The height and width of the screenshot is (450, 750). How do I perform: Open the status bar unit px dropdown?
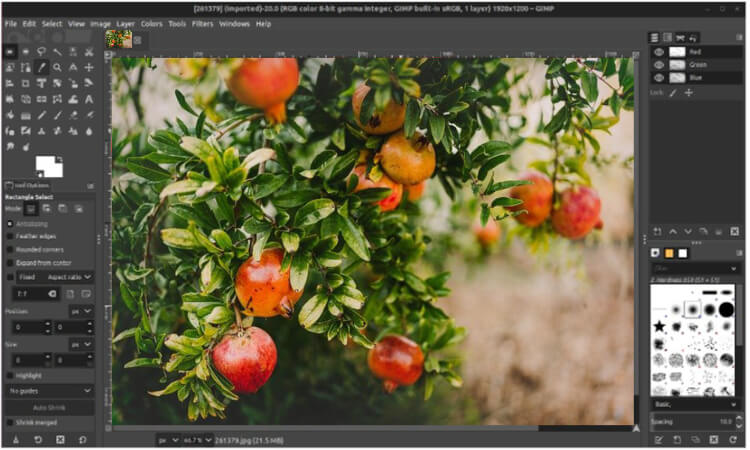point(167,440)
